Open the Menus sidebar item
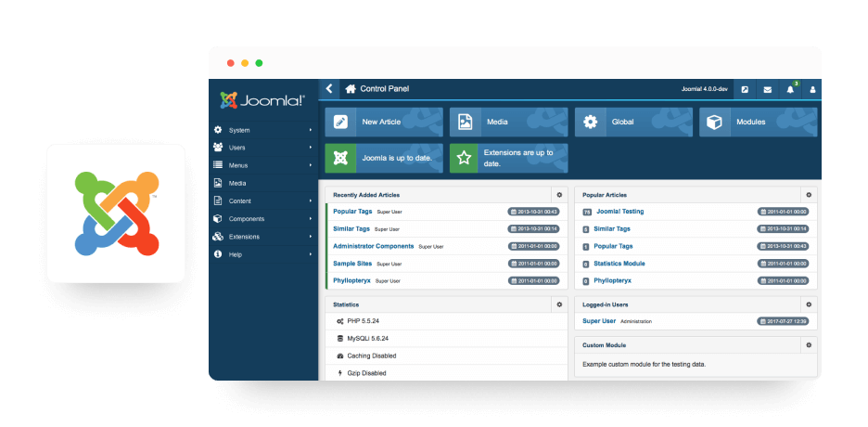The height and width of the screenshot is (427, 868). coord(263,165)
